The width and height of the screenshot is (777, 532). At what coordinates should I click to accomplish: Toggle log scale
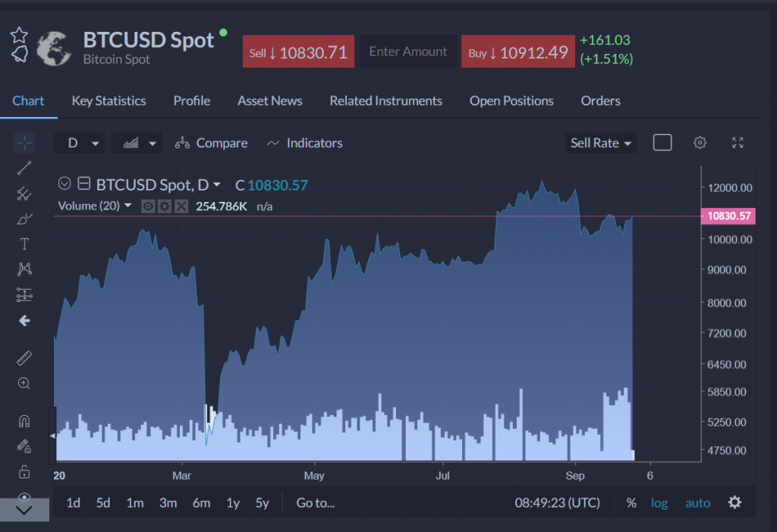point(659,502)
